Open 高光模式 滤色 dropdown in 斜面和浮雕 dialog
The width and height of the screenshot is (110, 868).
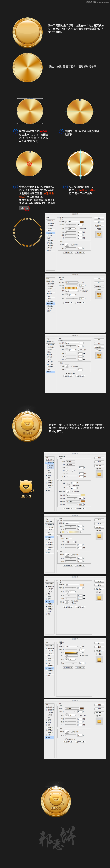click(73, 495)
